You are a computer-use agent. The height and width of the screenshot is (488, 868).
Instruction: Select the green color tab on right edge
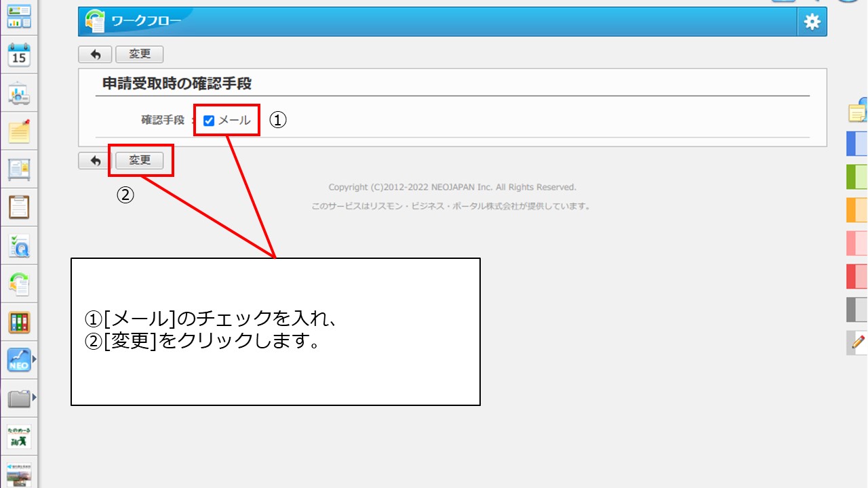click(857, 177)
